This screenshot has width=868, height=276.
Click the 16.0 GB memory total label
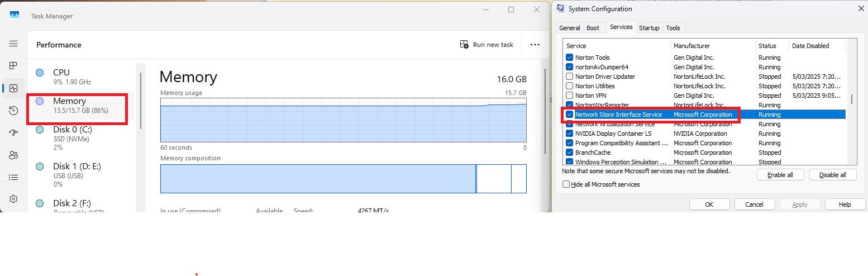click(512, 79)
